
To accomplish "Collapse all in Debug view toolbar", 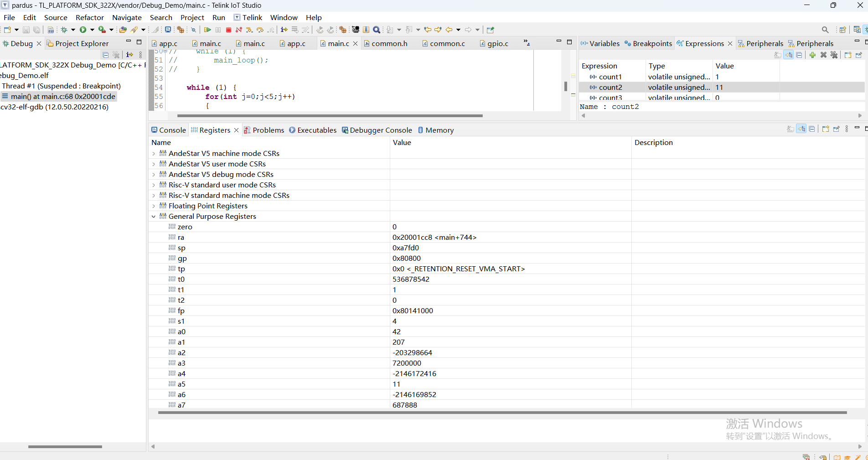I will coord(106,55).
